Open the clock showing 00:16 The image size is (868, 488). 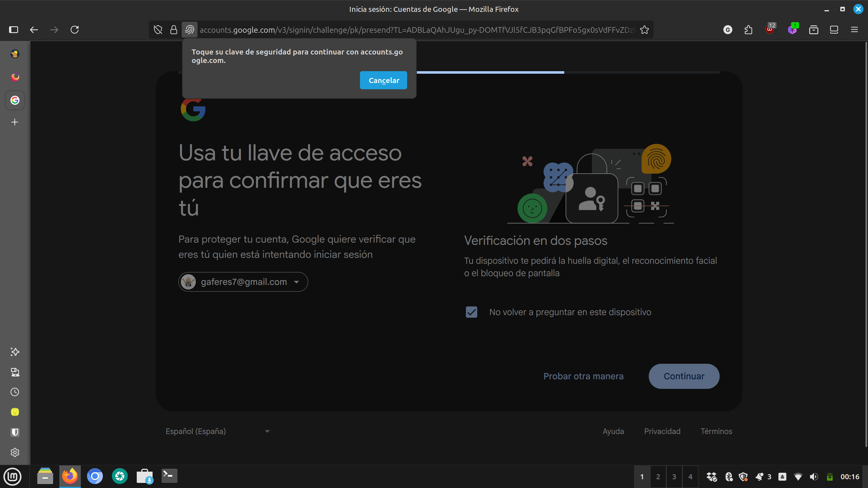click(849, 476)
